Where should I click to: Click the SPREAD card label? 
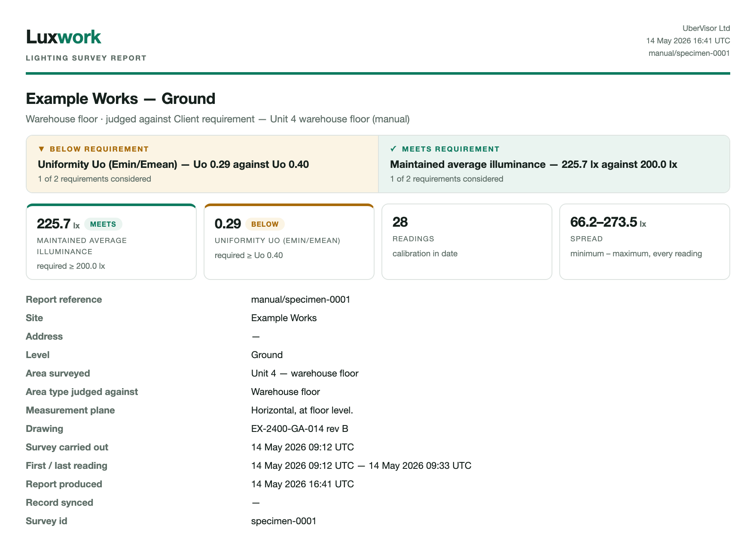tap(586, 239)
